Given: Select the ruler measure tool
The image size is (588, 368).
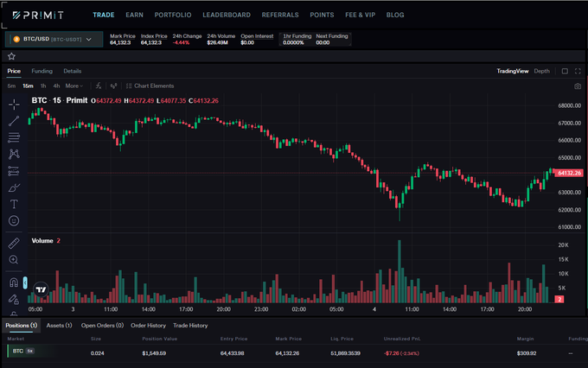Looking at the screenshot, I should click(x=14, y=244).
